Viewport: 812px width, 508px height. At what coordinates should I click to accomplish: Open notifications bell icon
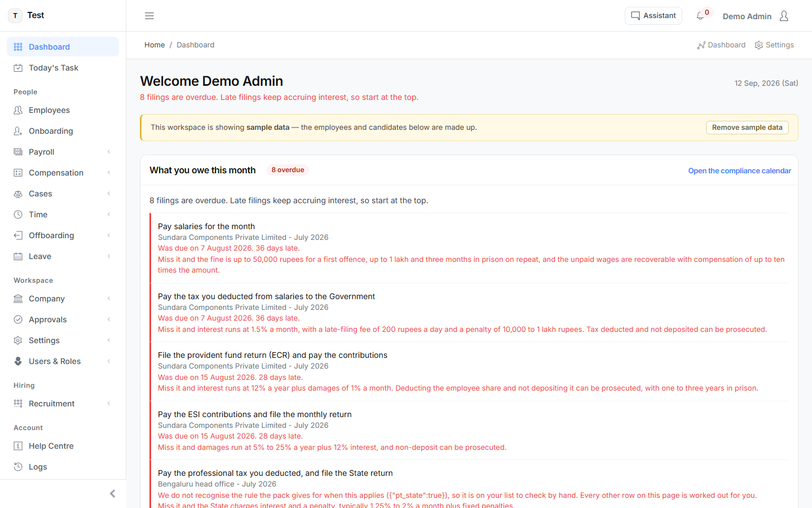700,16
